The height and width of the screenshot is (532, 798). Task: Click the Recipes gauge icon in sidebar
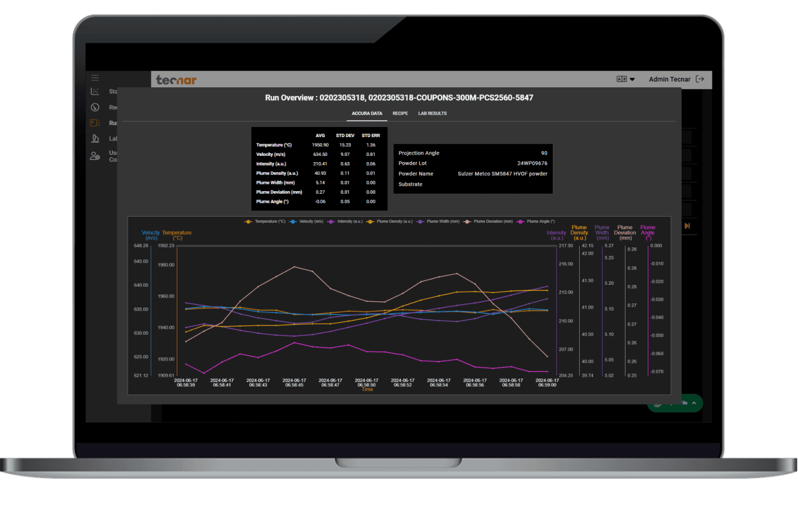[x=95, y=108]
